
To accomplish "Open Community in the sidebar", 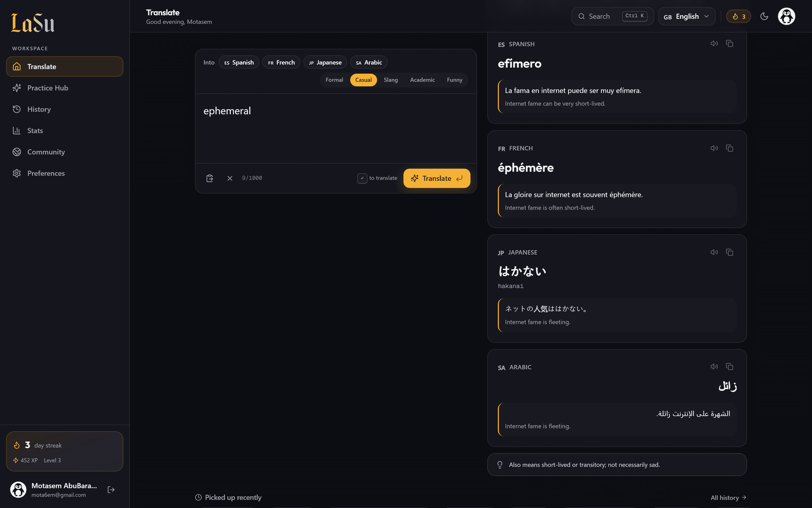I will pyautogui.click(x=65, y=152).
